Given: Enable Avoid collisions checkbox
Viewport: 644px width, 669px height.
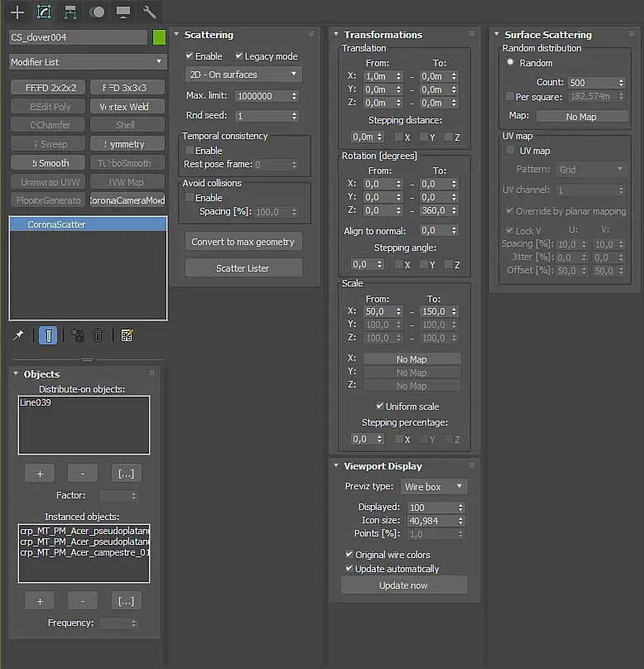Looking at the screenshot, I should pyautogui.click(x=190, y=197).
